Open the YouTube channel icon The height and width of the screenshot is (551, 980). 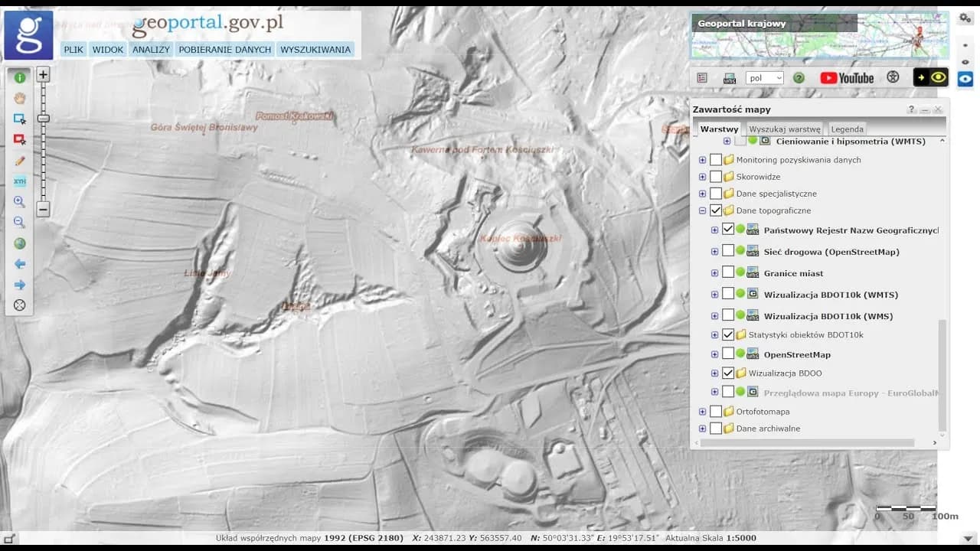pyautogui.click(x=847, y=78)
